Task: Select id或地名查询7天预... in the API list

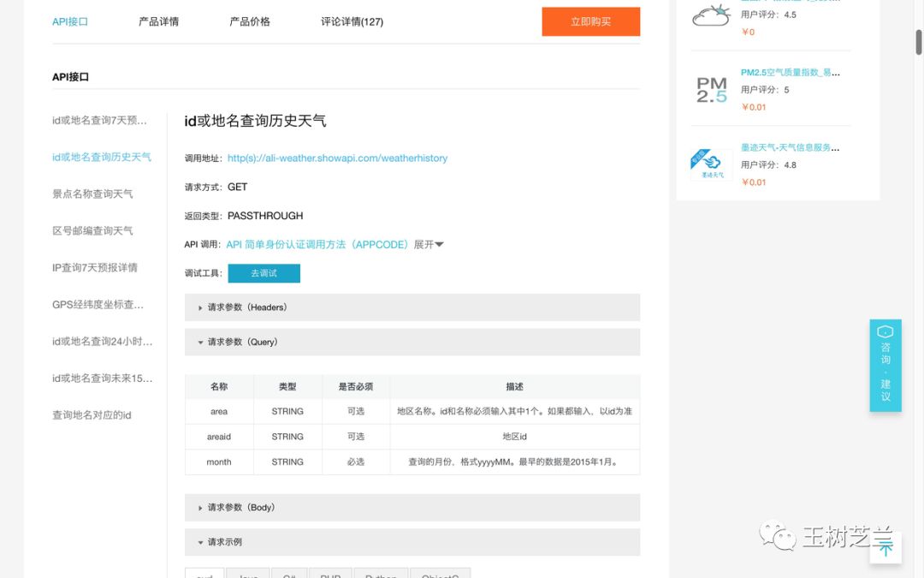Action: coord(99,121)
